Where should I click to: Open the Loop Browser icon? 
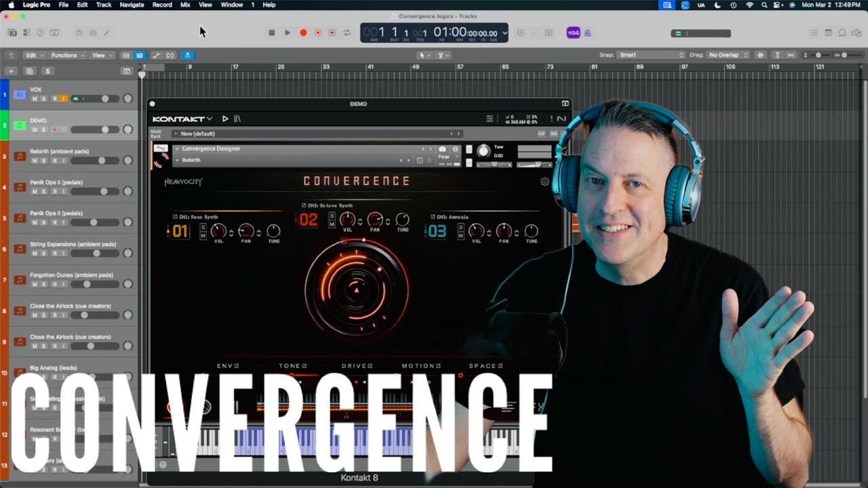[842, 33]
